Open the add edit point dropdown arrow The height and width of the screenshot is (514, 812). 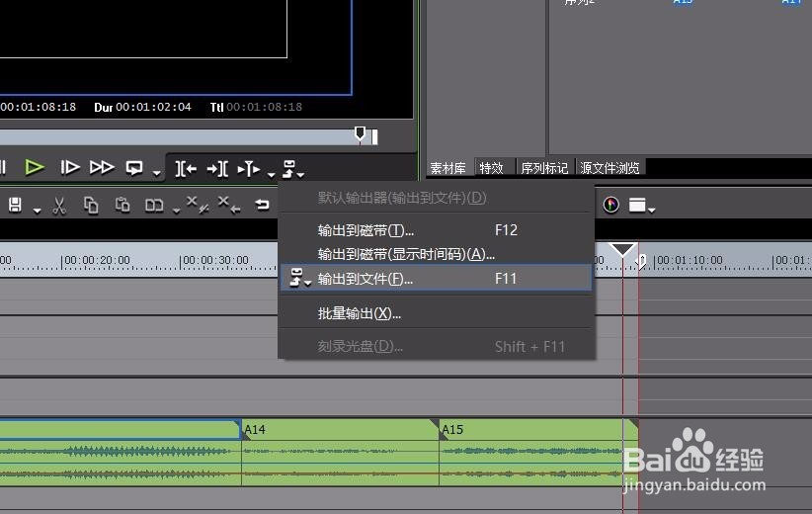[272, 175]
